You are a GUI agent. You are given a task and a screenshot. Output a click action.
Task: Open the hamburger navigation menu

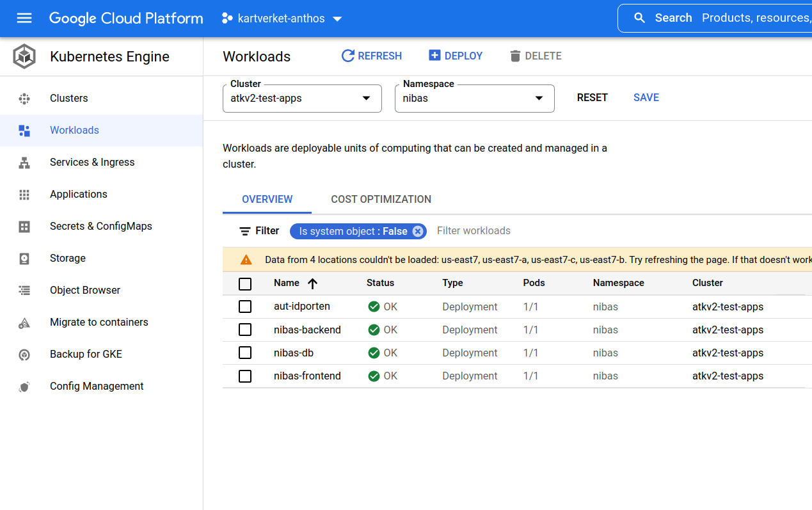point(24,18)
